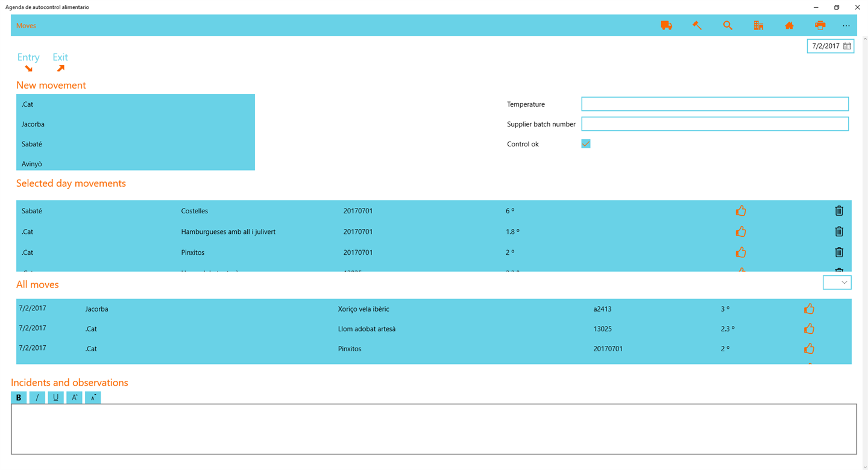Go to home icon in toolbar
868x470 pixels.
(x=789, y=25)
